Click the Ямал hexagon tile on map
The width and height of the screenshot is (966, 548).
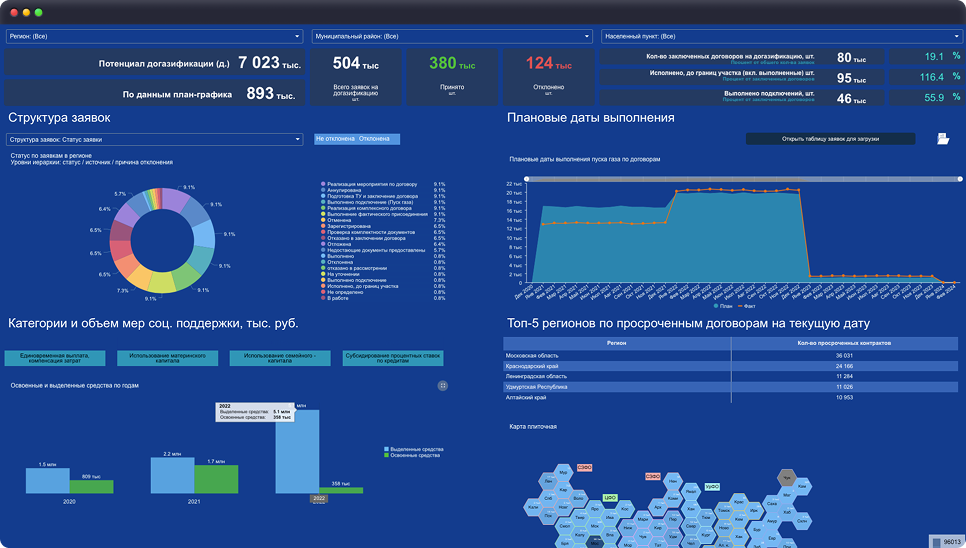pyautogui.click(x=691, y=491)
